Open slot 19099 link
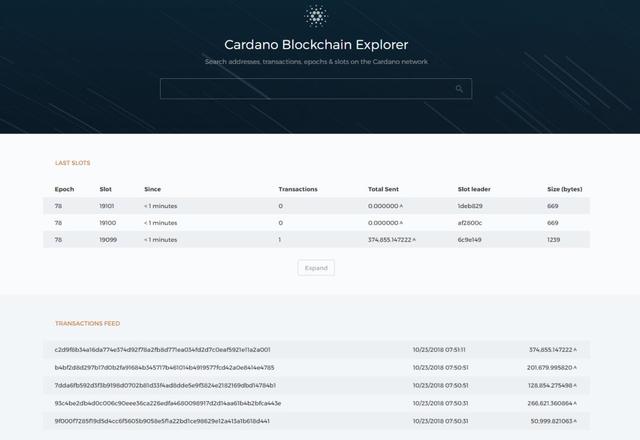Image resolution: width=640 pixels, height=440 pixels. click(x=108, y=240)
